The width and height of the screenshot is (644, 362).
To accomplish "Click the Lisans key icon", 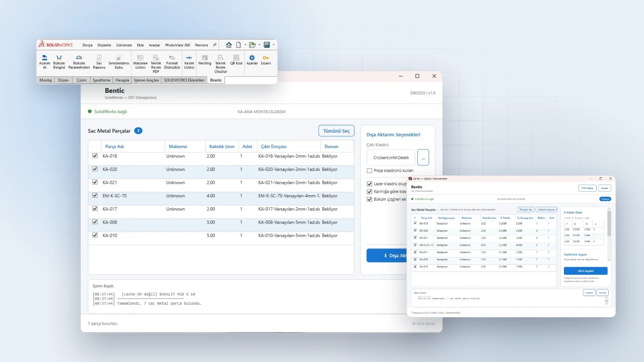I will 266,60.
